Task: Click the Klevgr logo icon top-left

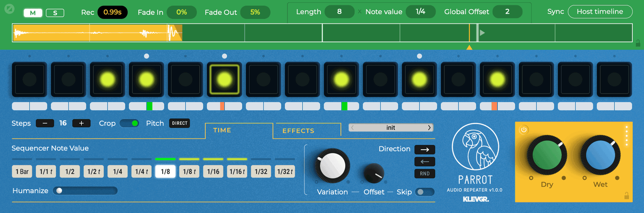Action: click(x=9, y=8)
